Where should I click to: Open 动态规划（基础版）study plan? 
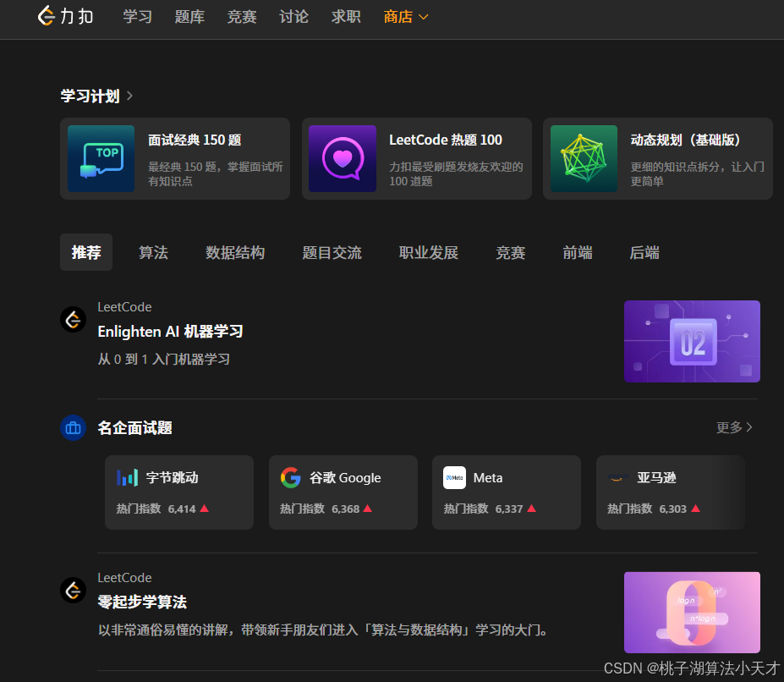pyautogui.click(x=658, y=158)
